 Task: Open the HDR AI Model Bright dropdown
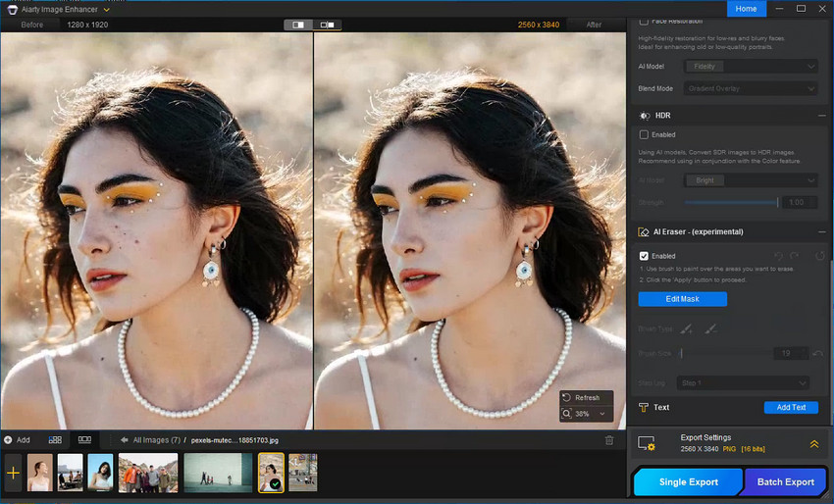(751, 180)
